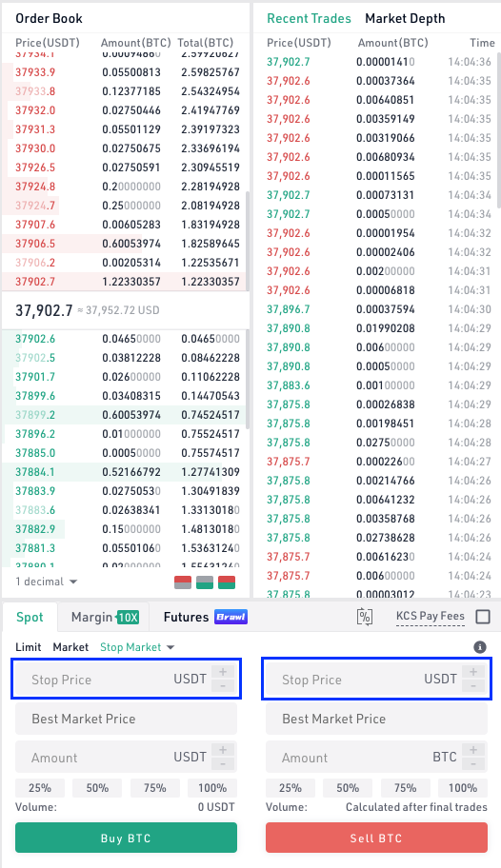501x868 pixels.
Task: Choose the Market order type
Action: [70, 647]
